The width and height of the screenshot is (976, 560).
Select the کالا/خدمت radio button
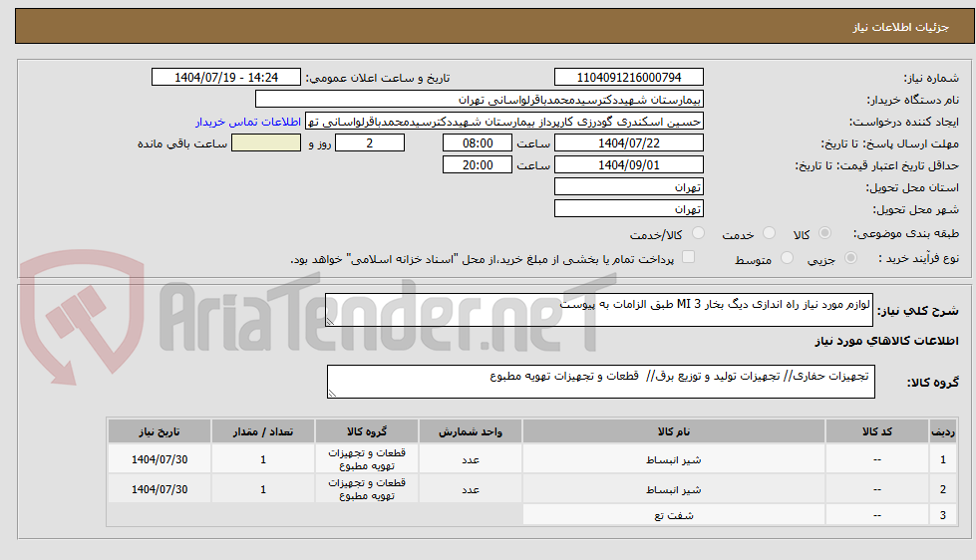click(699, 233)
